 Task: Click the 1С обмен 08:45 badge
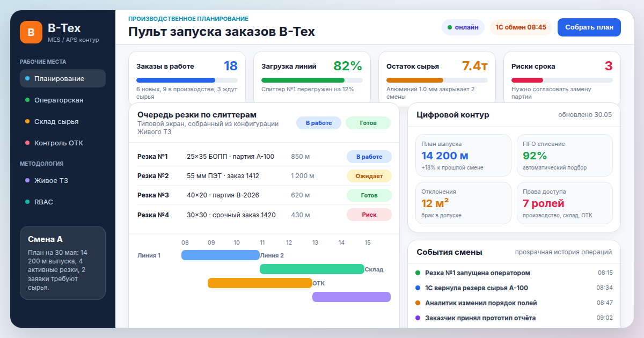coord(521,27)
